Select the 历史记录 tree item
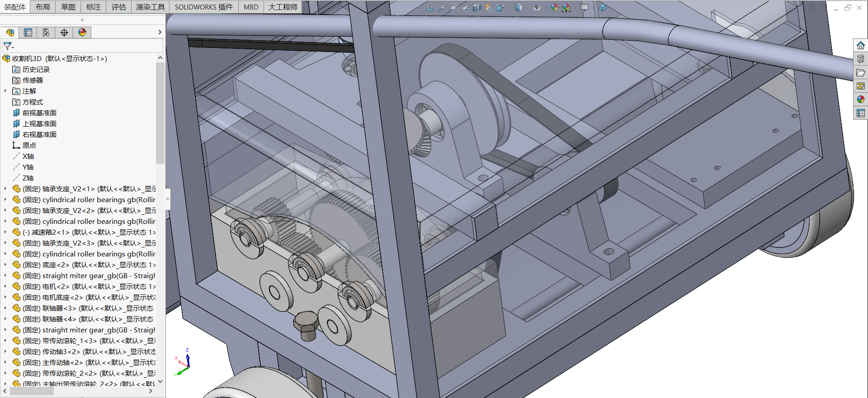Image resolution: width=868 pixels, height=398 pixels. 31,69
